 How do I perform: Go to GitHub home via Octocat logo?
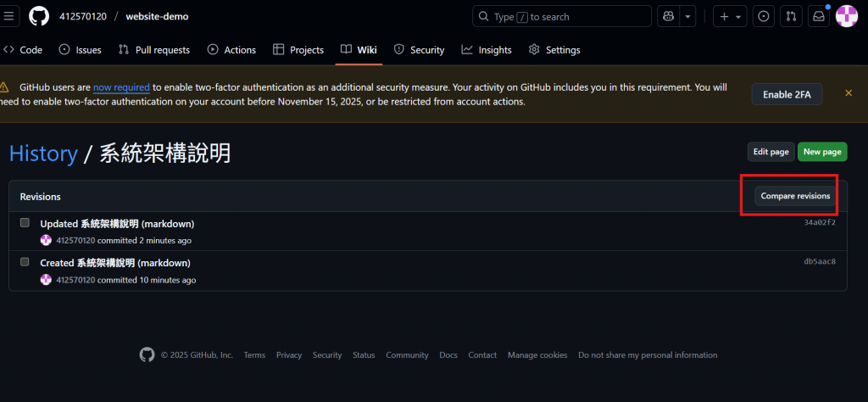tap(39, 17)
